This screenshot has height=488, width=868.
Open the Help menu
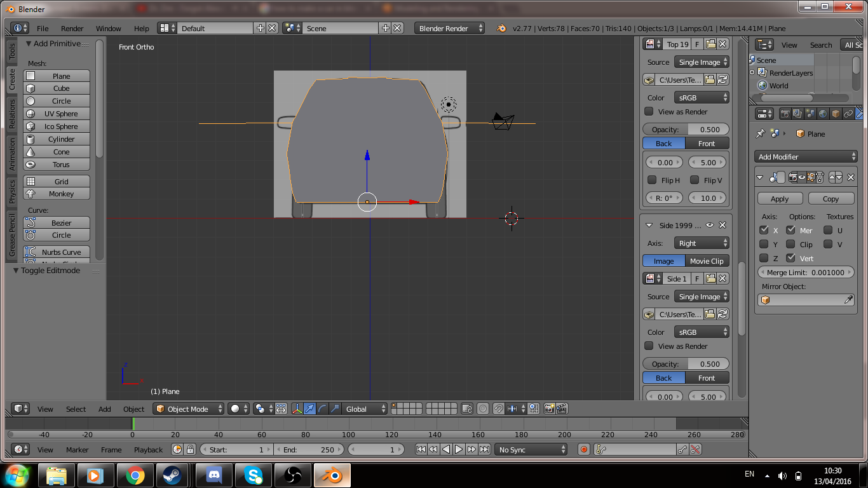(141, 29)
